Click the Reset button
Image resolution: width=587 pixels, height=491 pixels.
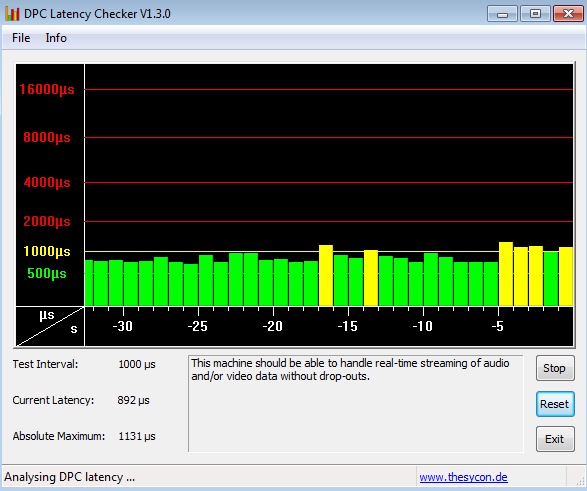point(555,404)
